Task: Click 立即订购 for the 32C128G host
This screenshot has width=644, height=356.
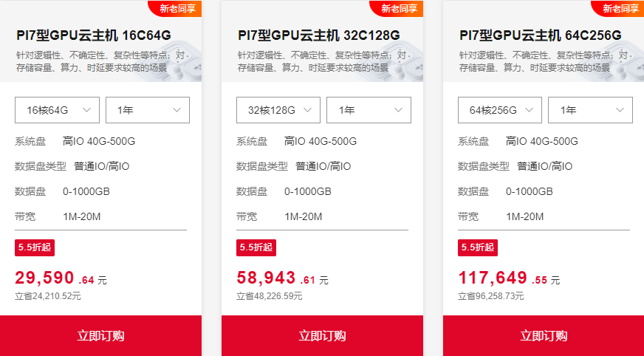Action: click(323, 336)
